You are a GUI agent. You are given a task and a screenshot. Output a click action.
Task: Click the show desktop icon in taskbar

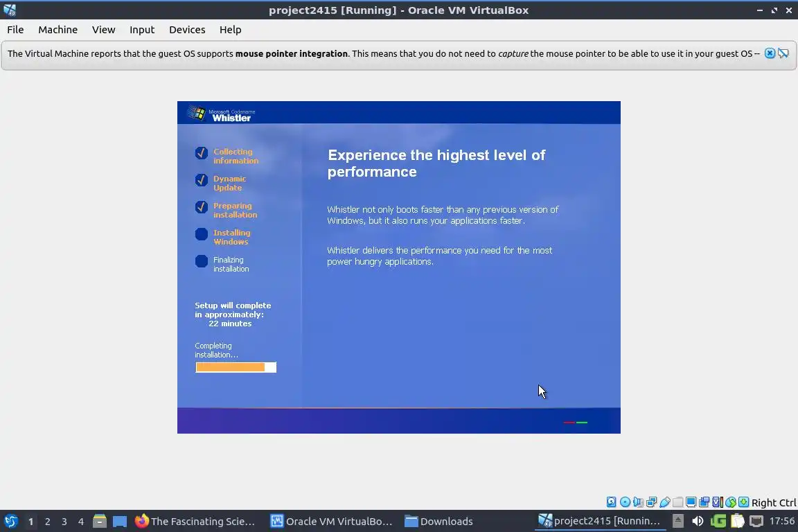(x=120, y=521)
